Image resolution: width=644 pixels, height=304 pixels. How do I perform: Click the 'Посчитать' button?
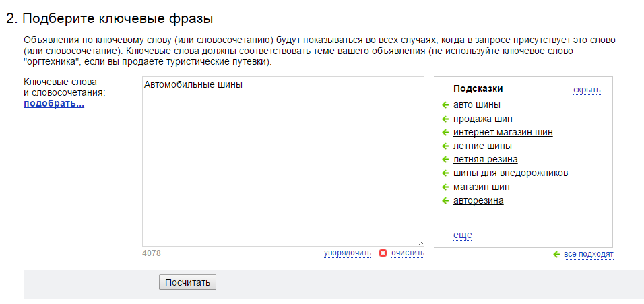pyautogui.click(x=187, y=282)
